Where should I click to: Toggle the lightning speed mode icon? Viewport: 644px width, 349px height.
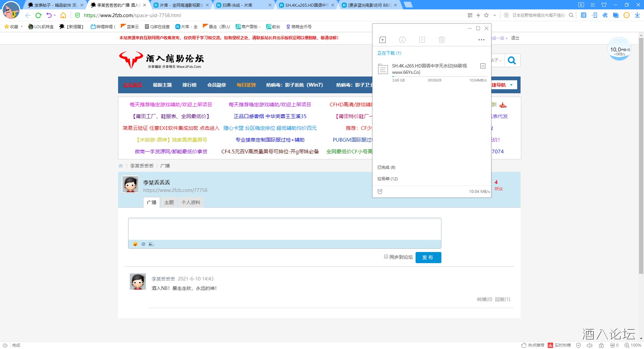coord(478,15)
